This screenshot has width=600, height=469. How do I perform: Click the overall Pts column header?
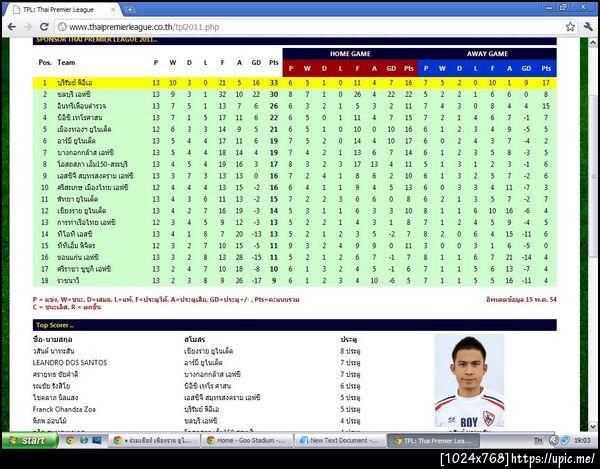coord(274,62)
